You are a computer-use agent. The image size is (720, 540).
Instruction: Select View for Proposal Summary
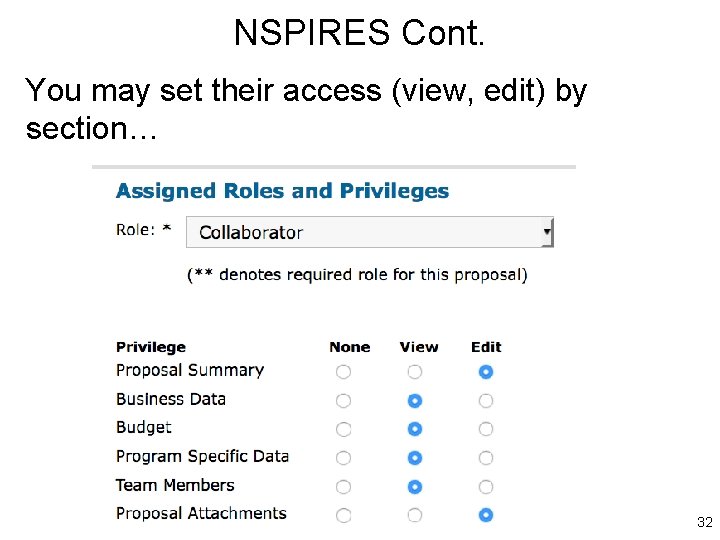(x=415, y=372)
